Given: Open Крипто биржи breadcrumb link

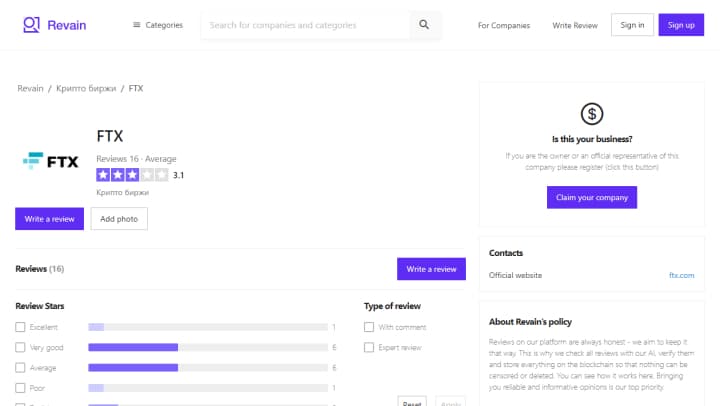Looking at the screenshot, I should pos(86,88).
